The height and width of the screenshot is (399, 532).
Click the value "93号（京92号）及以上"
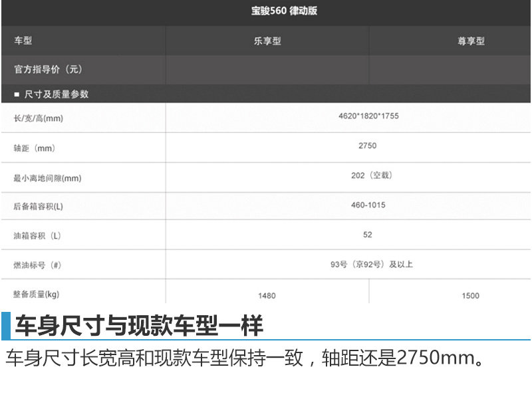click(x=372, y=264)
